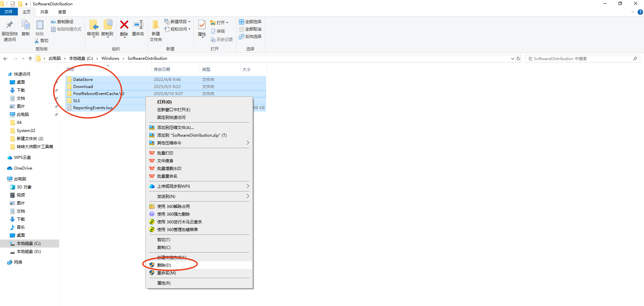Click the refresh button beside address bar

point(518,58)
